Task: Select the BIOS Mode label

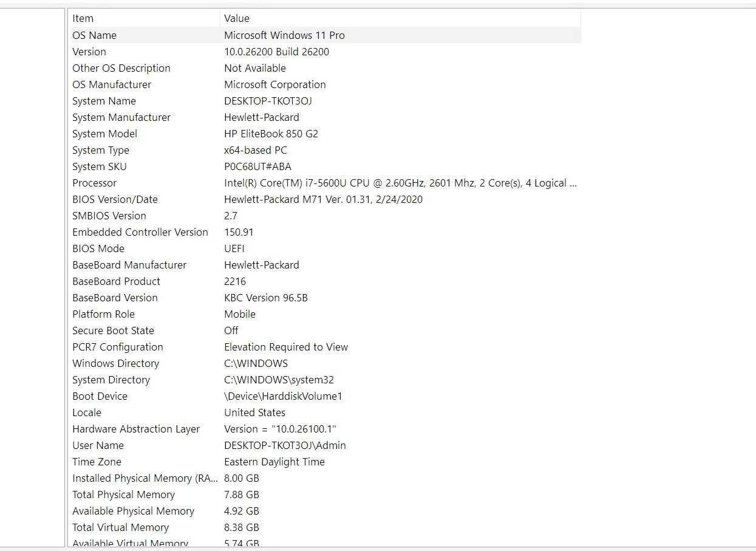Action: (98, 248)
